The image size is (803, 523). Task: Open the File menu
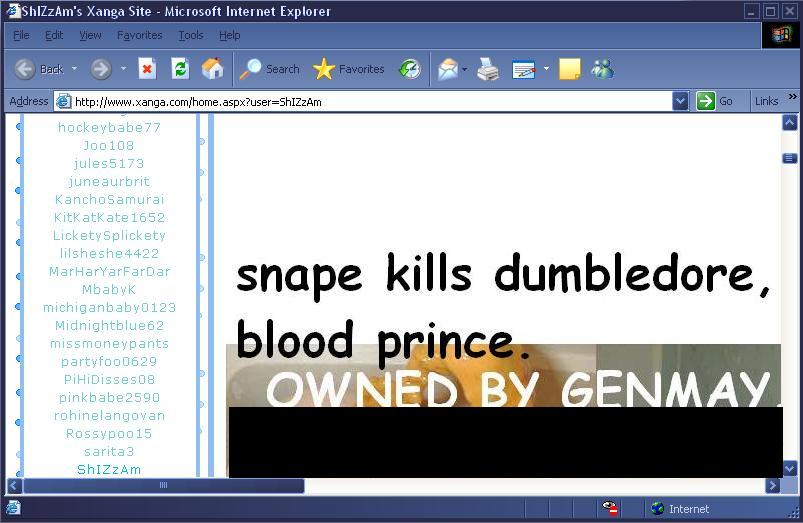[x=21, y=35]
